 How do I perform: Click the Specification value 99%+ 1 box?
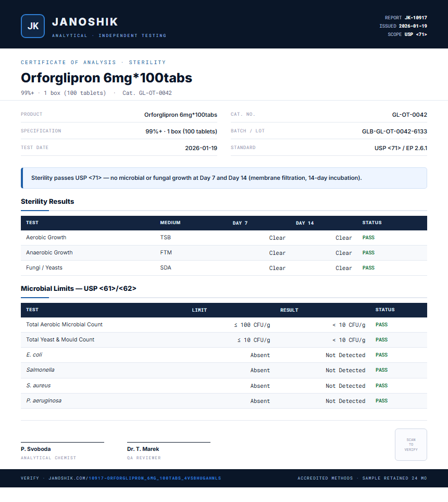(181, 131)
